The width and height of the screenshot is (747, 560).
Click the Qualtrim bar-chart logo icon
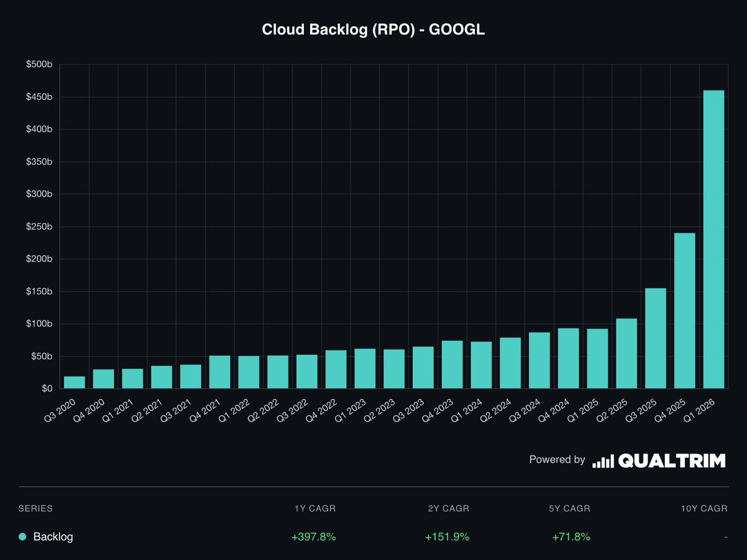click(x=603, y=461)
